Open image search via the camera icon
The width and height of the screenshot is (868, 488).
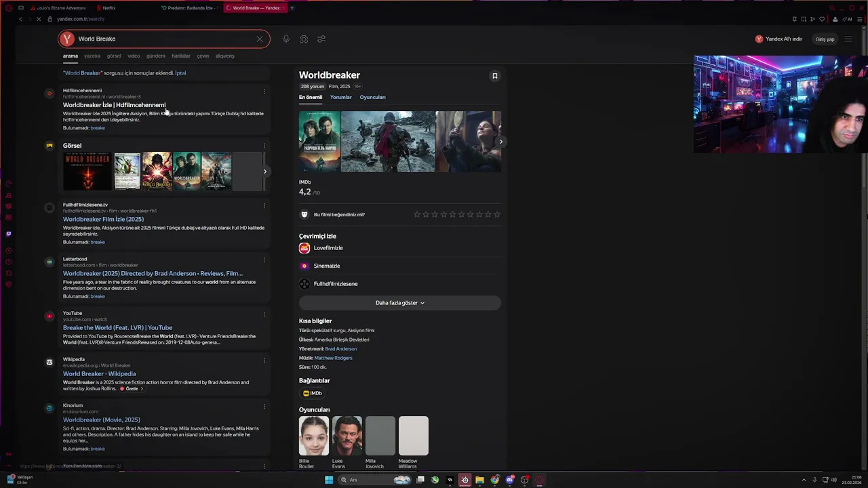click(x=304, y=39)
